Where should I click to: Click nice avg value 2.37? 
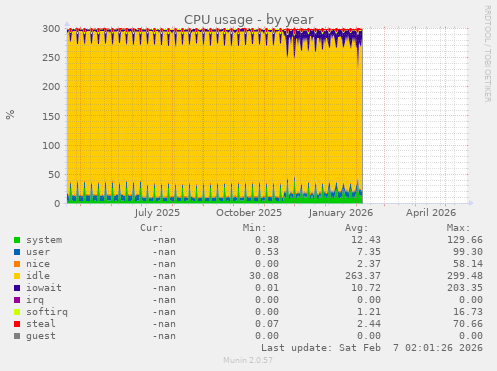pyautogui.click(x=369, y=264)
